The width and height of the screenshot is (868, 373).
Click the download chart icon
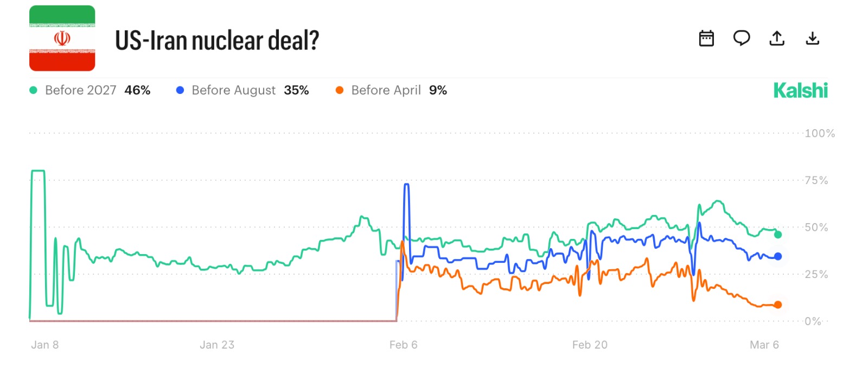(812, 39)
